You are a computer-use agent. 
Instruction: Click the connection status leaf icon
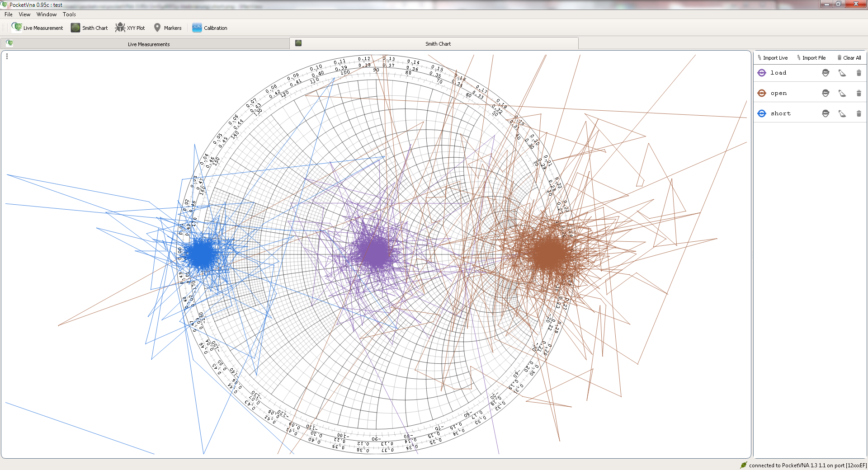[743, 465]
